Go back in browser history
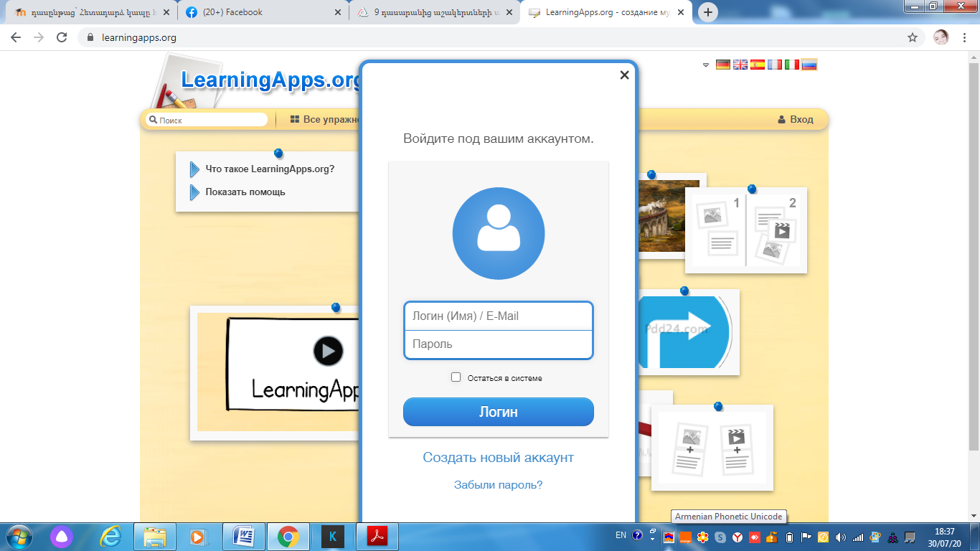This screenshot has width=980, height=551. pyautogui.click(x=16, y=37)
